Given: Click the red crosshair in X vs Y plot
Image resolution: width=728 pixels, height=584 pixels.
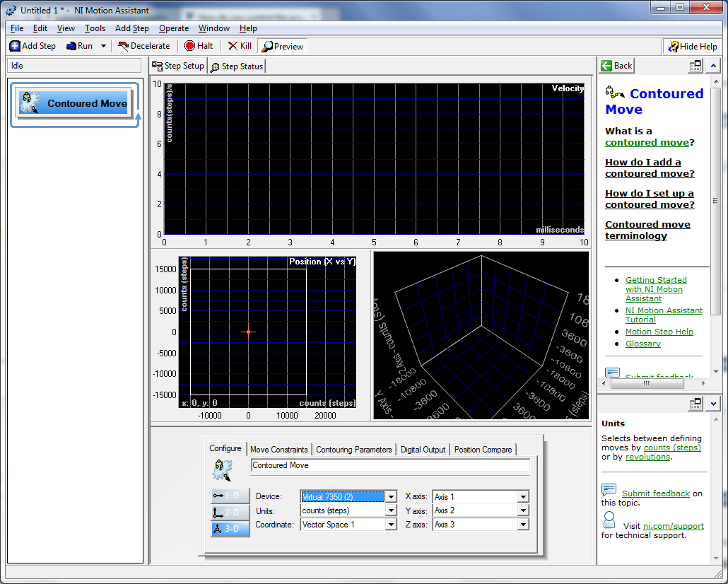Looking at the screenshot, I should [248, 332].
